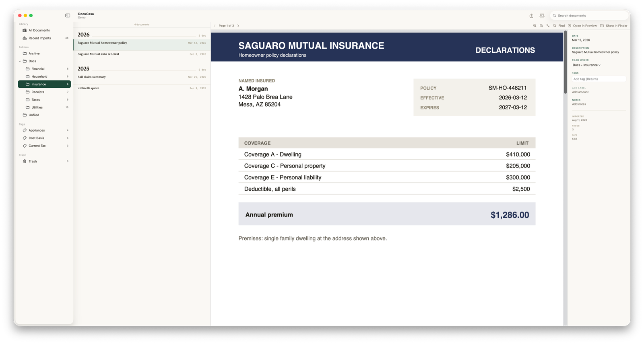Viewport: 644px width, 344px height.
Task: Go to the next page arrow
Action: tap(238, 26)
